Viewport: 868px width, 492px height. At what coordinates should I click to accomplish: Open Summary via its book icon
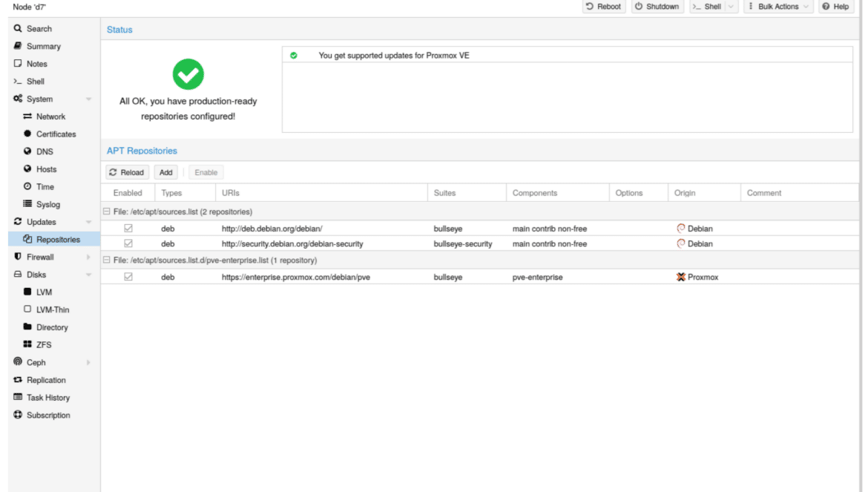pyautogui.click(x=18, y=46)
